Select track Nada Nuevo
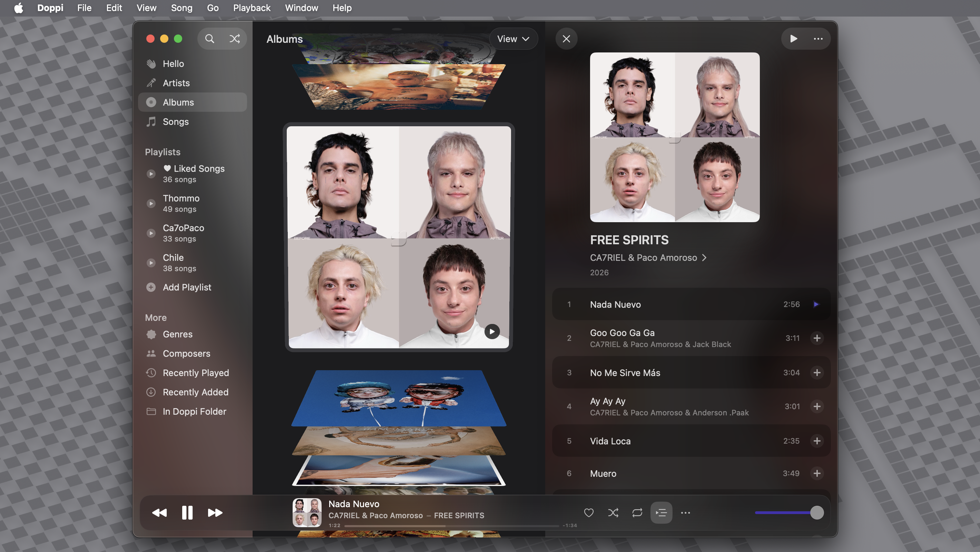 691,304
